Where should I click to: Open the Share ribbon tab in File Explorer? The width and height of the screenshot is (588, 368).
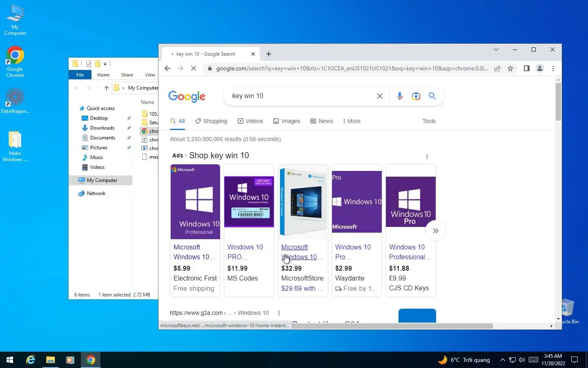(127, 75)
